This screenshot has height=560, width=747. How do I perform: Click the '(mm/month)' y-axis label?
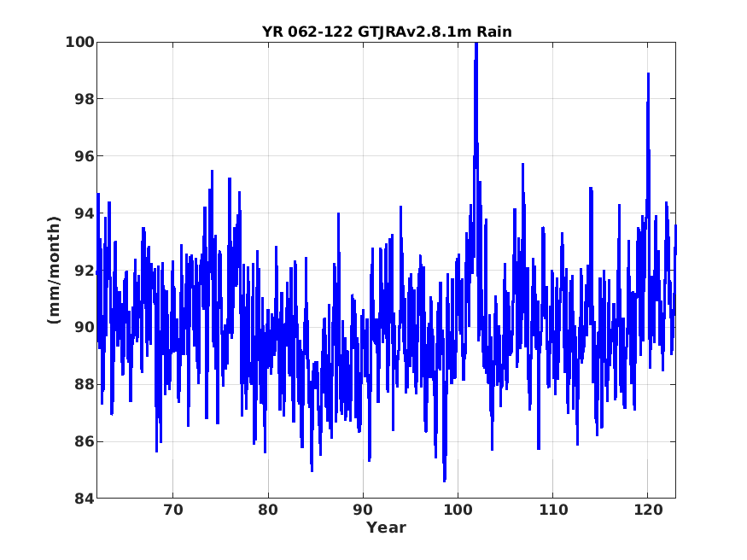point(55,270)
